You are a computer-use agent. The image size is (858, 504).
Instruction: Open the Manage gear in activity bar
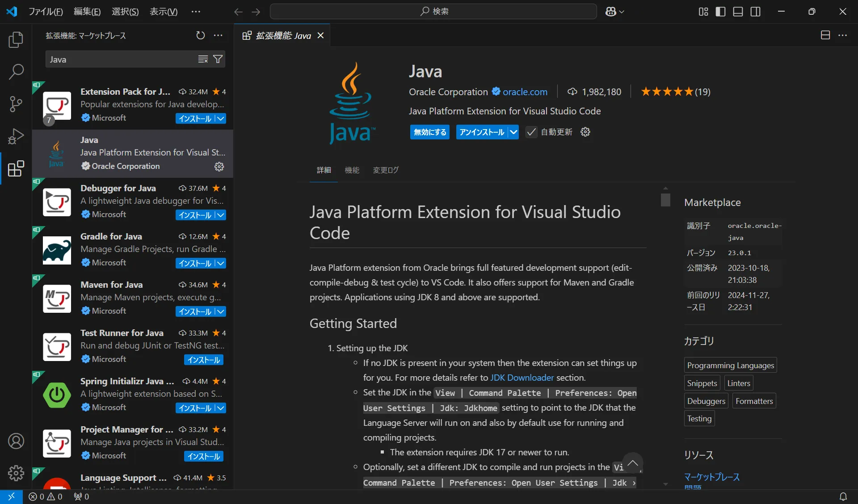click(16, 473)
